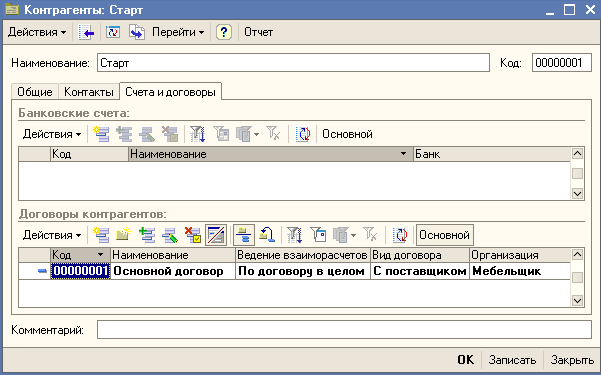Image resolution: width=601 pixels, height=375 pixels.
Task: Click the Код column header in bank accounts
Action: tap(89, 154)
